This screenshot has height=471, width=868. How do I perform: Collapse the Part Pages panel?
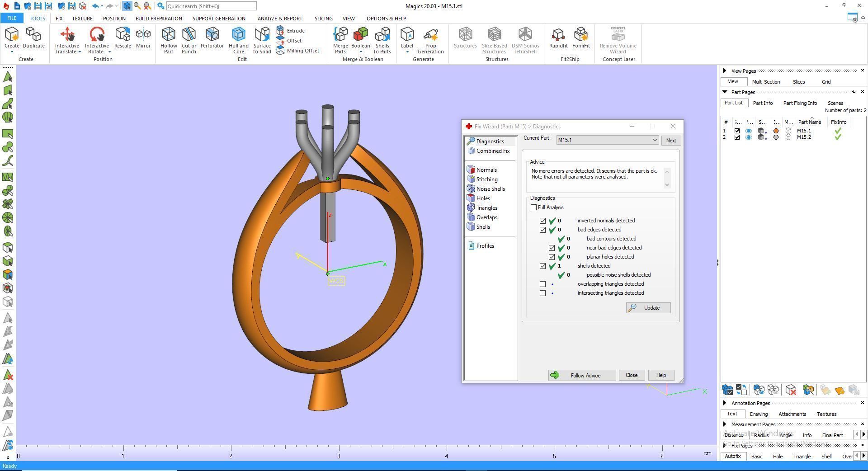724,92
